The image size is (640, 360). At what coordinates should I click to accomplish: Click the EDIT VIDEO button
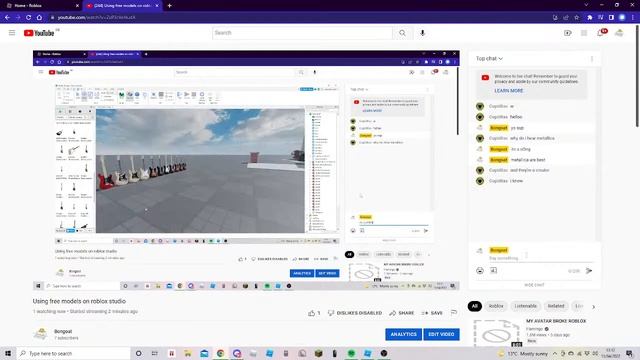pyautogui.click(x=441, y=334)
